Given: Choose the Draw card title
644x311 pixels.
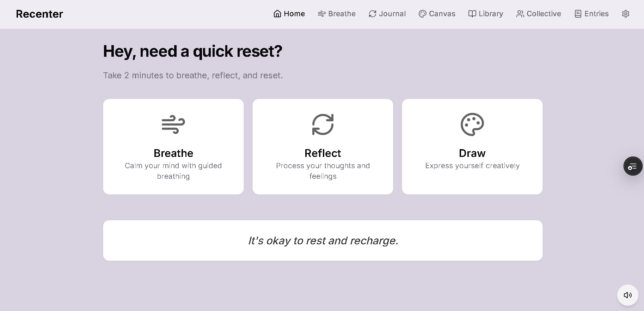Looking at the screenshot, I should point(472,153).
